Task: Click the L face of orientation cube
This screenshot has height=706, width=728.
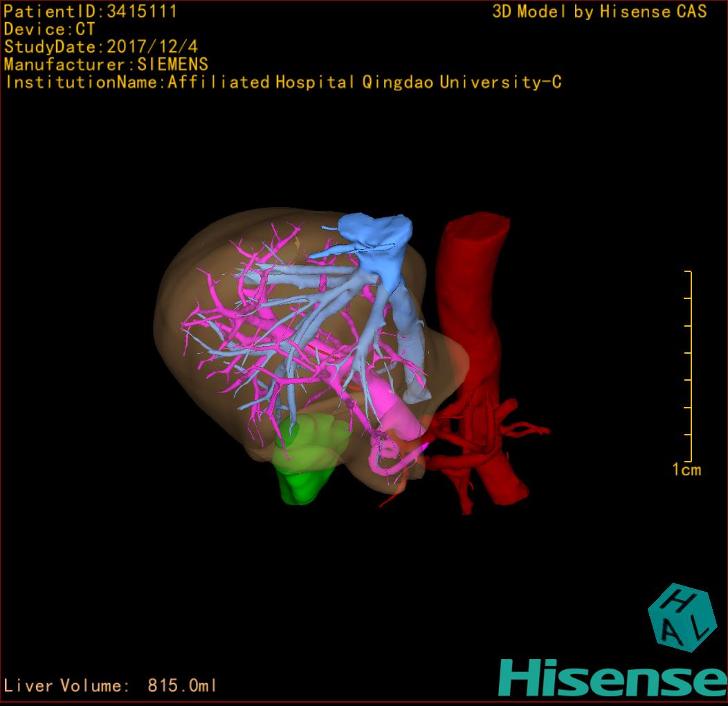Action: pos(698,627)
